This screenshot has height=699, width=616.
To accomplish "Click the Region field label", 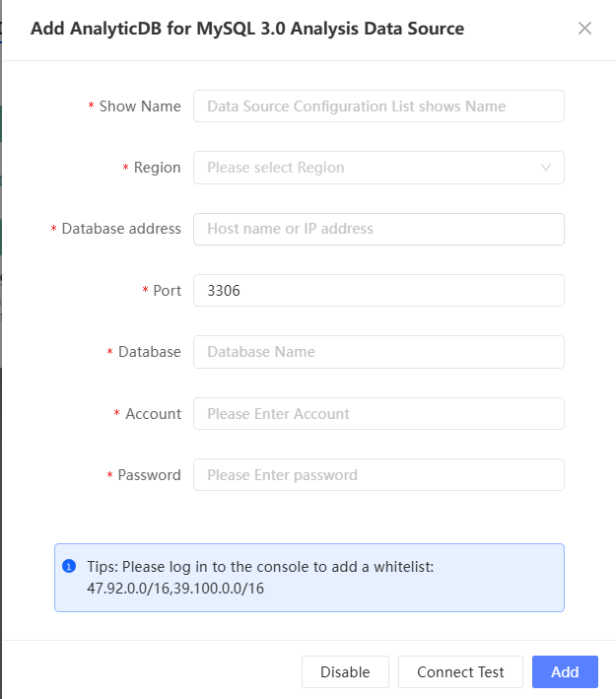I will (157, 168).
